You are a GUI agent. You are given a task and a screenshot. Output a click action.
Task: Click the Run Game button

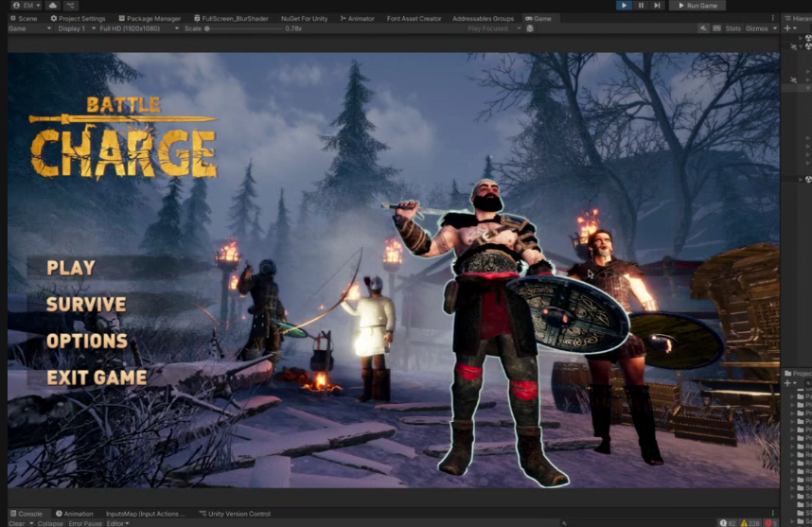(x=697, y=5)
